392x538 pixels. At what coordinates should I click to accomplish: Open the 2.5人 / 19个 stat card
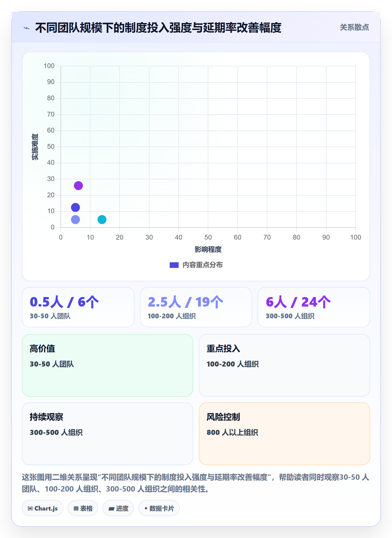pos(196,307)
